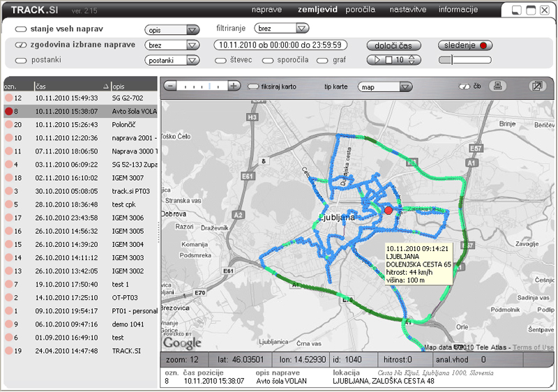Select device 12 status dot
Image resolution: width=558 pixels, height=392 pixels.
[8, 98]
